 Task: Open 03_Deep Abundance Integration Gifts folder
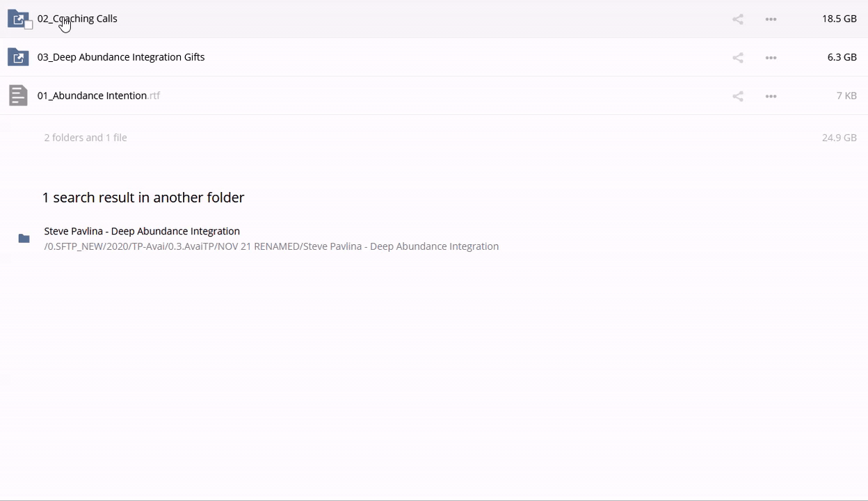121,57
